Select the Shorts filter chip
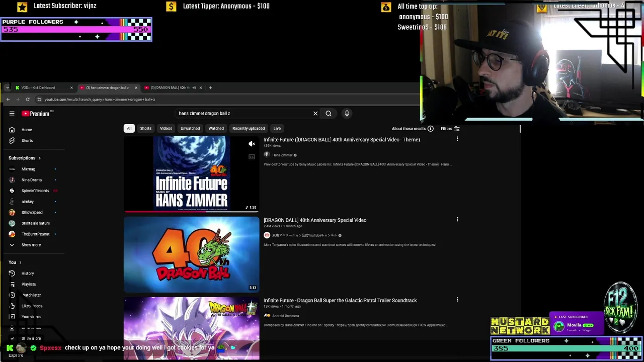This screenshot has width=644, height=362. (146, 129)
